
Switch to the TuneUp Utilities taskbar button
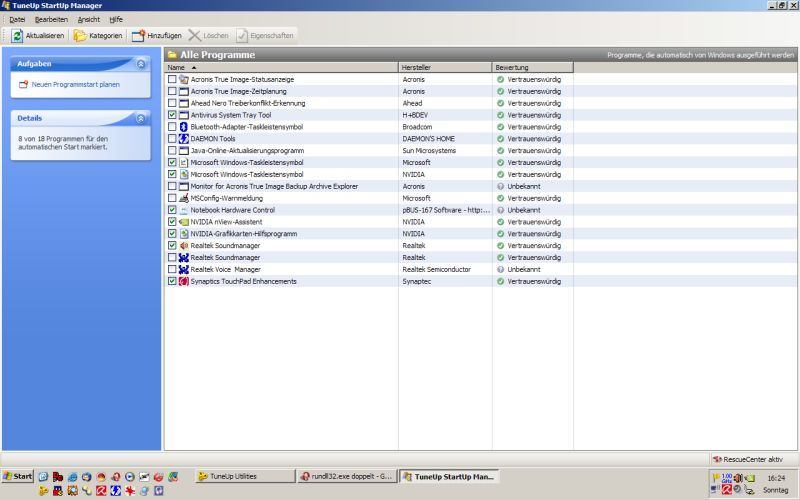pyautogui.click(x=245, y=477)
